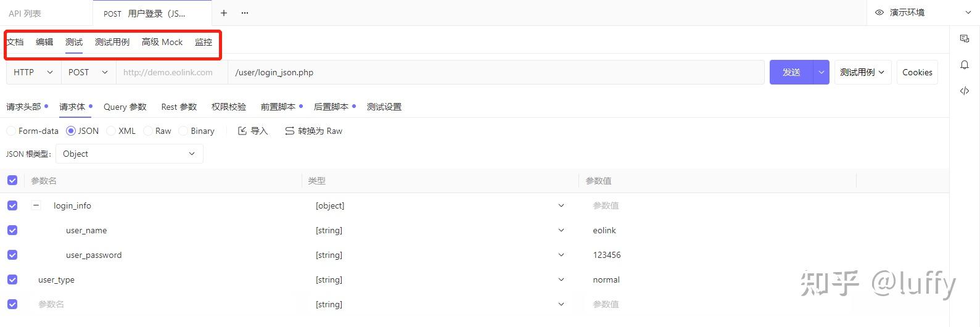980x327 pixels.
Task: Click the eolink value field
Action: [x=717, y=230]
